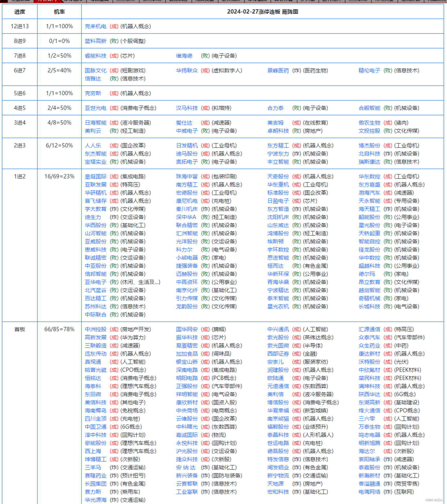Click the 0/1=0% rate cell
The image size is (447, 504).
[x=59, y=41]
